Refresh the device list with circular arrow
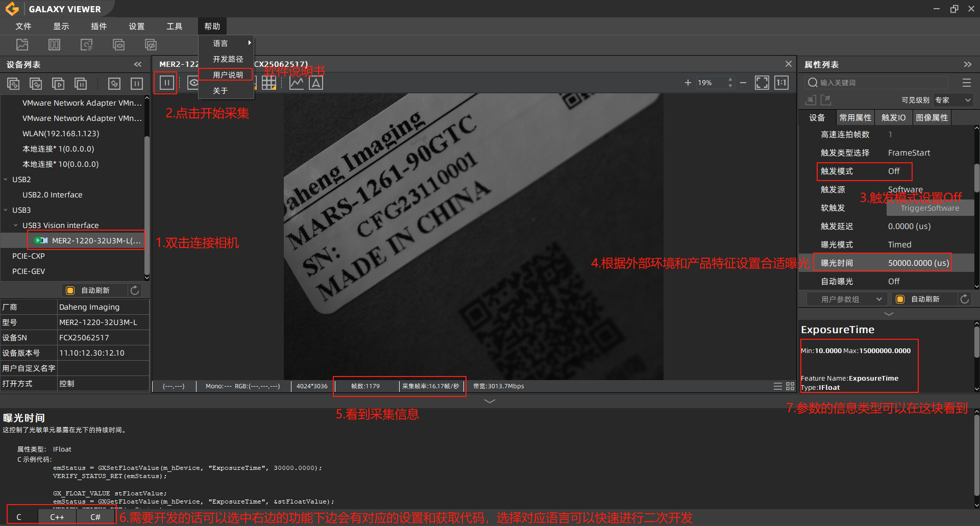Viewport: 980px width, 526px height. click(135, 290)
